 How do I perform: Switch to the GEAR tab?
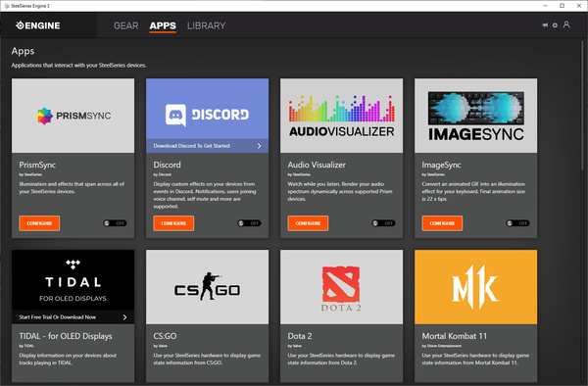[126, 25]
